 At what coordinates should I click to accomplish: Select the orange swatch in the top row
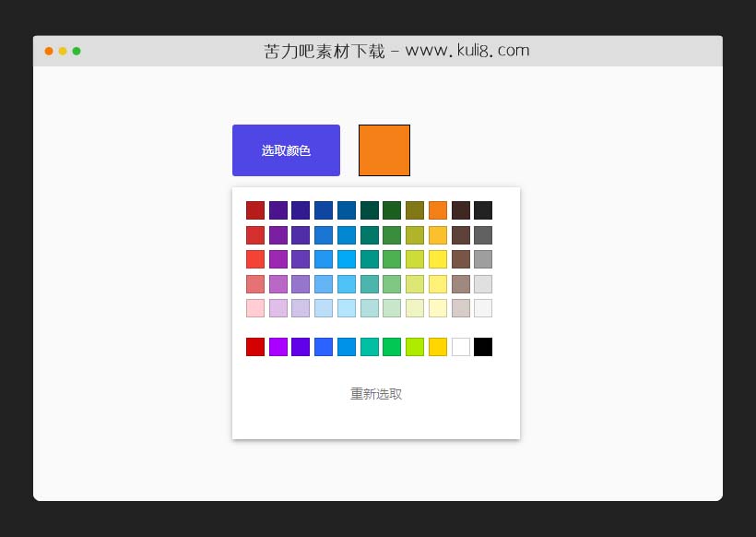tap(438, 209)
